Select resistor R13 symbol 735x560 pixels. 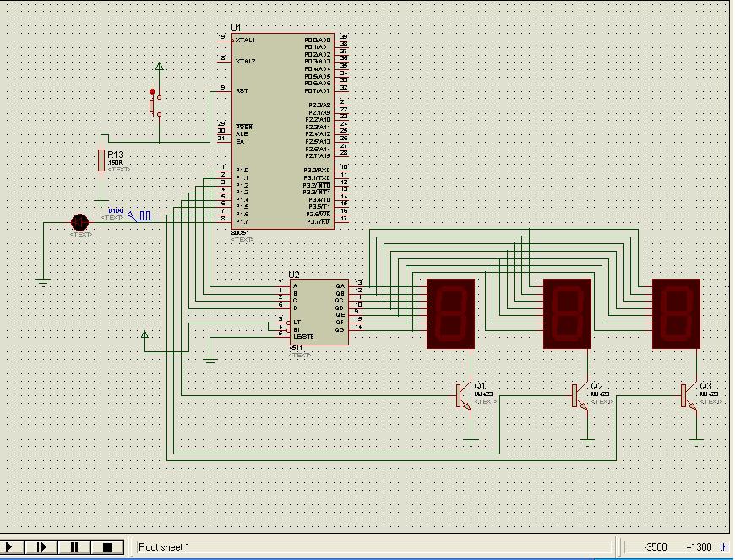click(101, 160)
